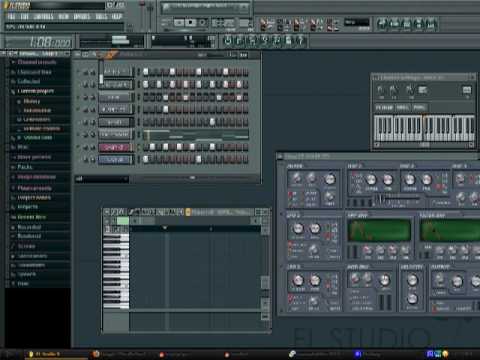
Task: Open the channel group dropdown below the step sequencer
Action: [x=102, y=179]
